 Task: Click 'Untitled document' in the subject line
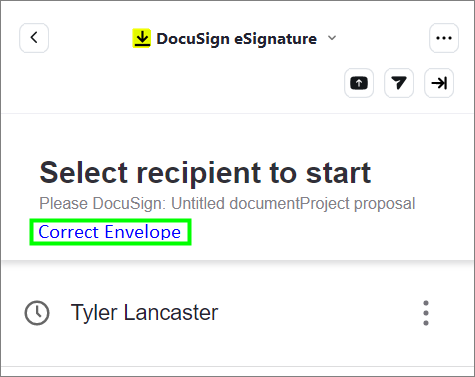coord(235,203)
